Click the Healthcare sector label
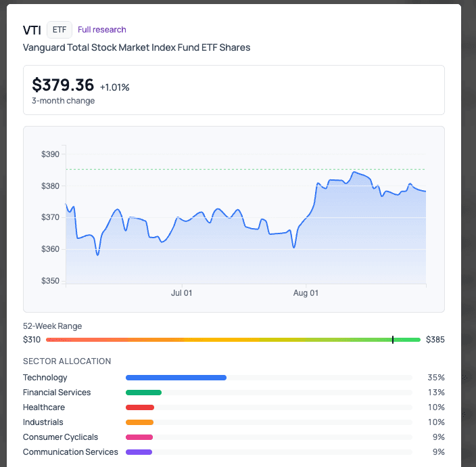 [44, 407]
